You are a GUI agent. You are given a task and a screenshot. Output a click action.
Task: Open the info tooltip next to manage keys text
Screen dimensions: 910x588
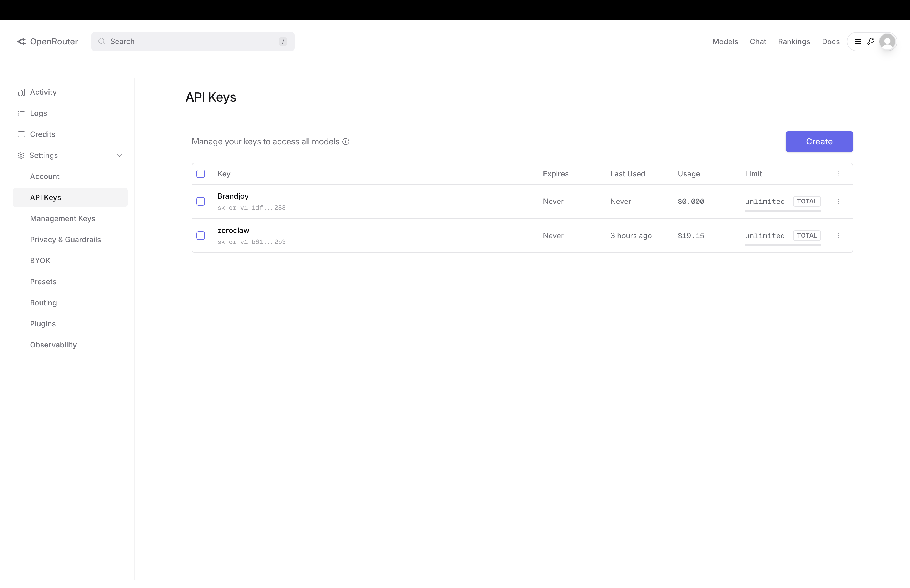coord(345,141)
